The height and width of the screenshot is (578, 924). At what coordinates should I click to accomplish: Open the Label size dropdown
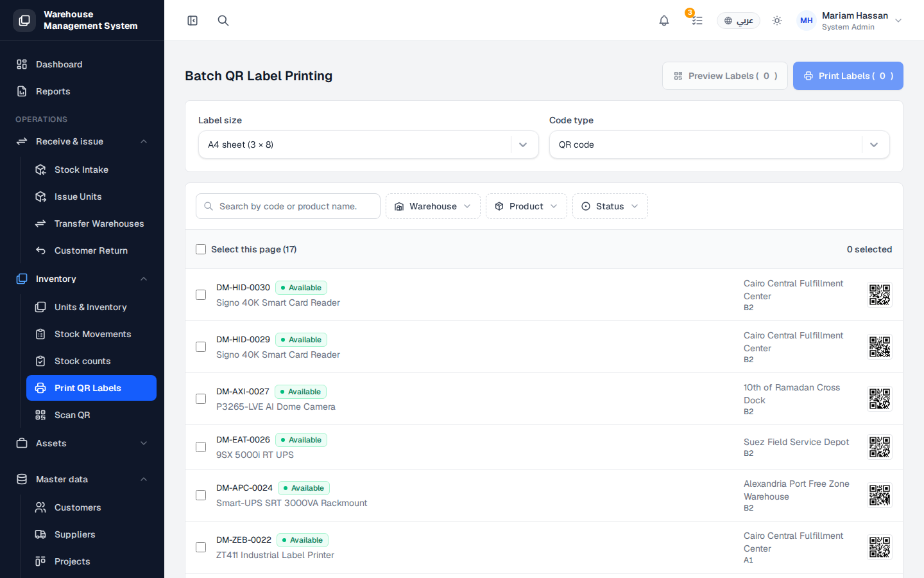point(368,144)
